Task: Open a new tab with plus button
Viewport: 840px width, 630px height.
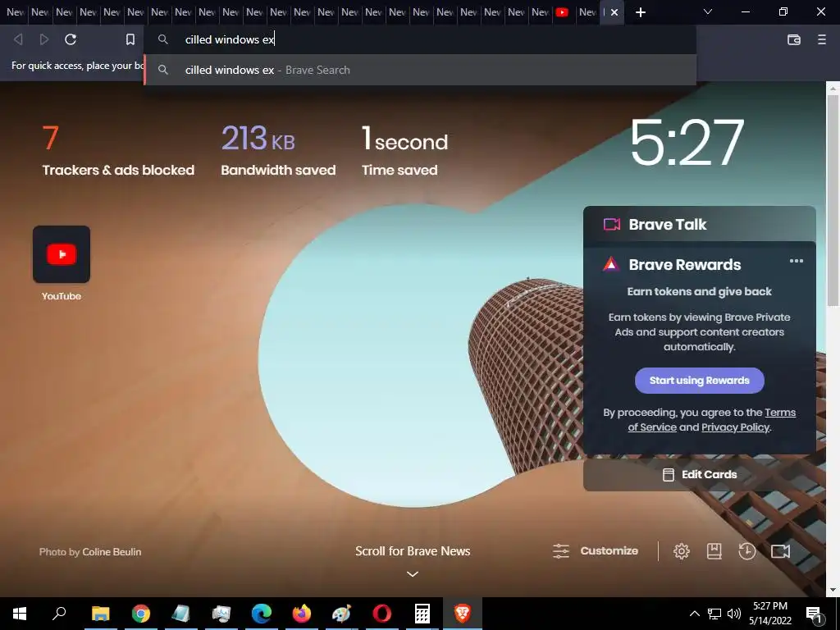Action: [x=640, y=11]
